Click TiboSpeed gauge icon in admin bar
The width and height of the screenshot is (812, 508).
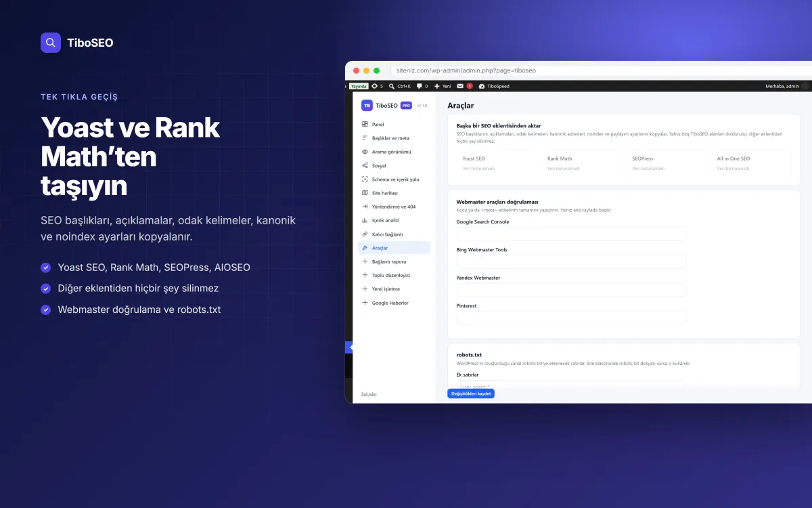click(x=482, y=86)
